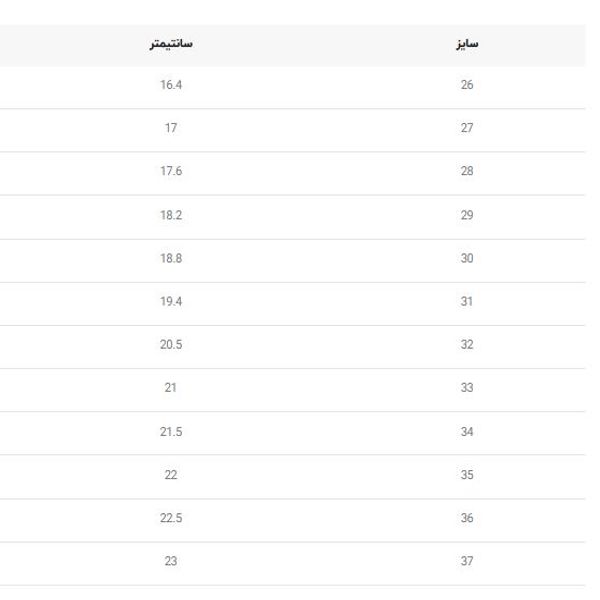Click the size 32 cell
This screenshot has height=600, width=600.
click(467, 345)
